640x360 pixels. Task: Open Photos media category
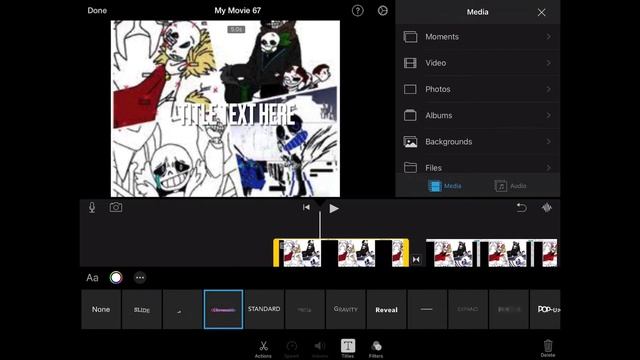(x=478, y=89)
